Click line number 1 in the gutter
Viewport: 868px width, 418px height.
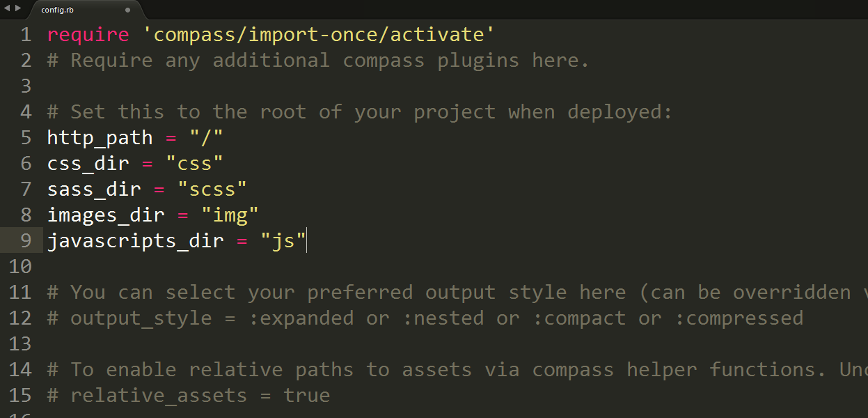point(25,35)
